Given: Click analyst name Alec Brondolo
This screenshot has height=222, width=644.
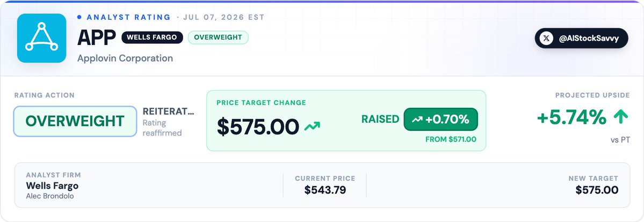Looking at the screenshot, I should (50, 196).
